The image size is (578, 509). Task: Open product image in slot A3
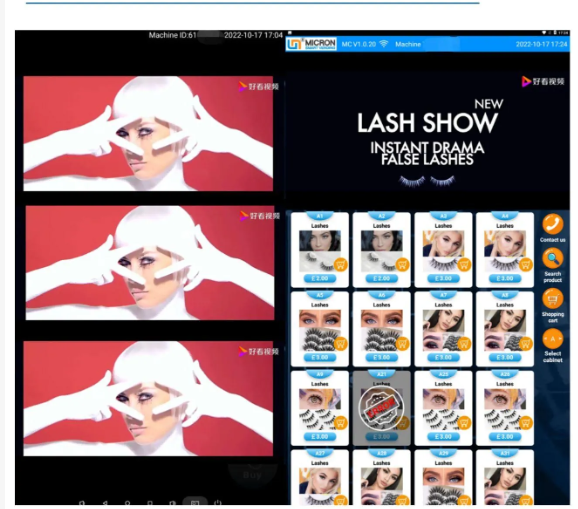(x=443, y=251)
